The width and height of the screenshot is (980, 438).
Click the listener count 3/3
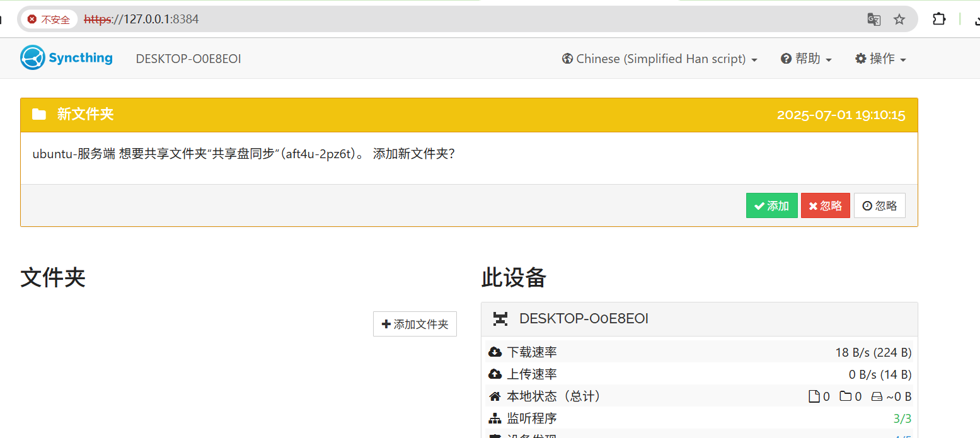(902, 418)
